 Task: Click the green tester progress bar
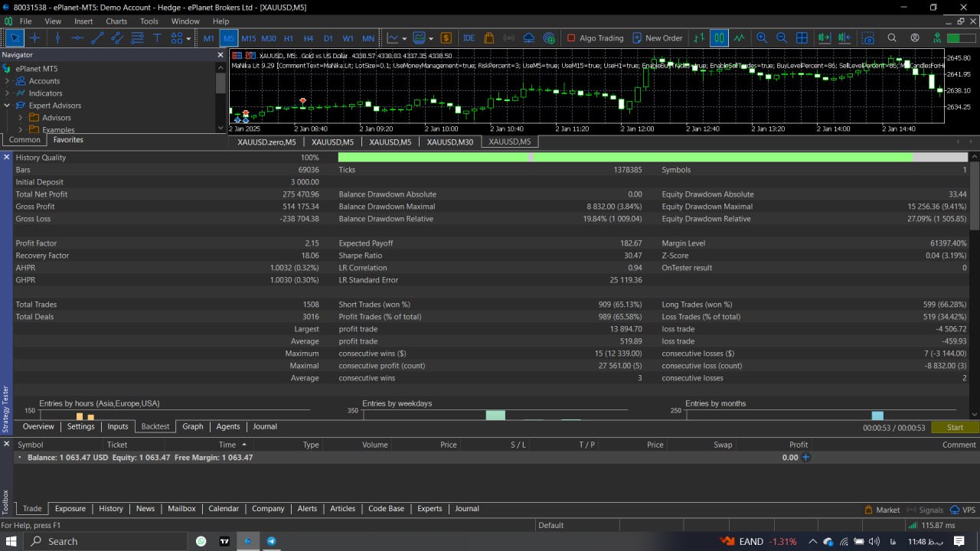(x=653, y=157)
